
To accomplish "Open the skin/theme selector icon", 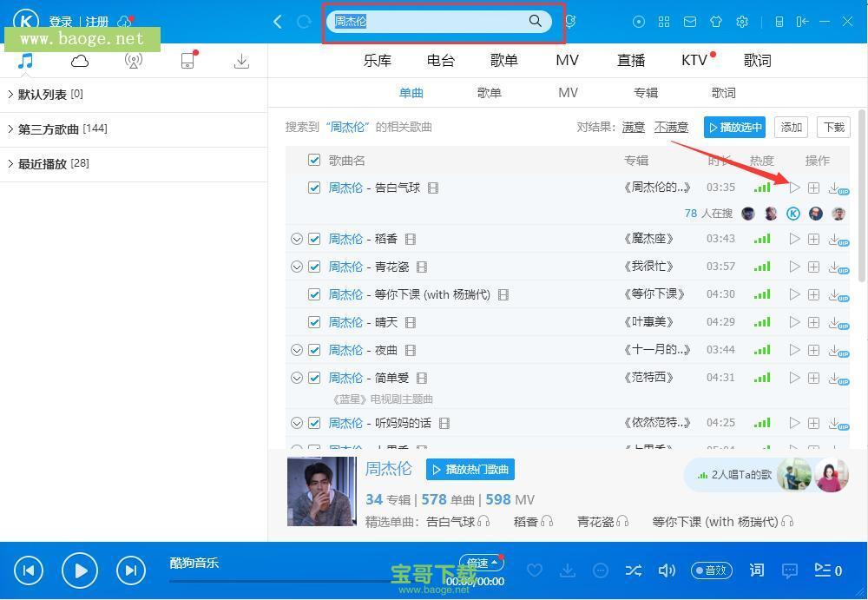I will [x=717, y=22].
